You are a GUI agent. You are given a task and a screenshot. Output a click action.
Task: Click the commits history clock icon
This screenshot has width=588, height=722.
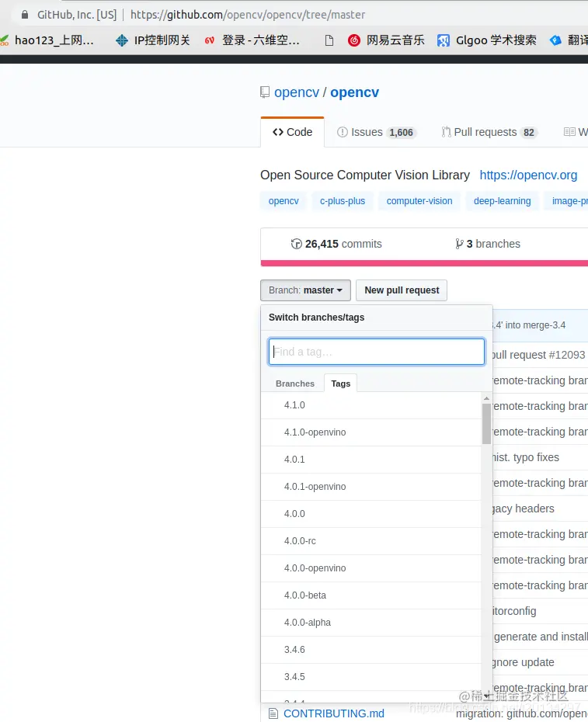296,244
